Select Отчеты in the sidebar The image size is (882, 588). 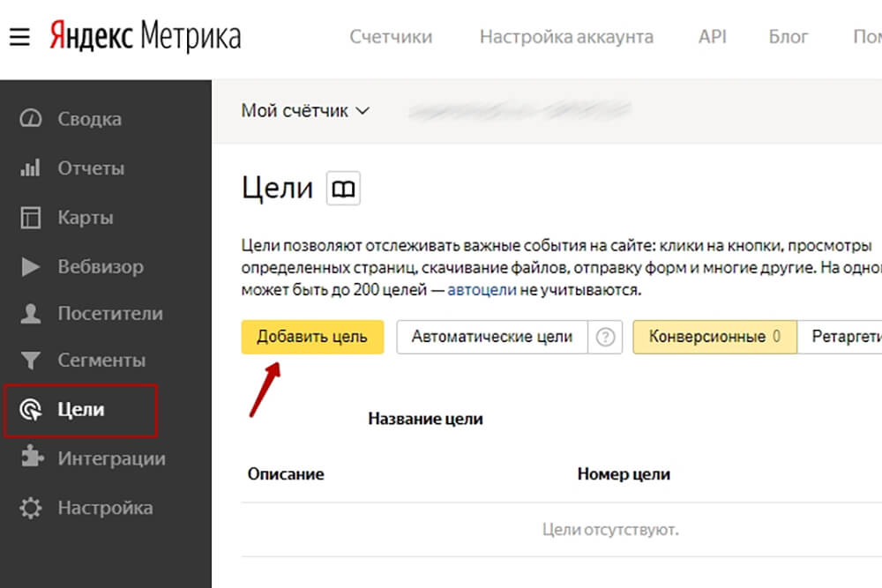[x=91, y=168]
